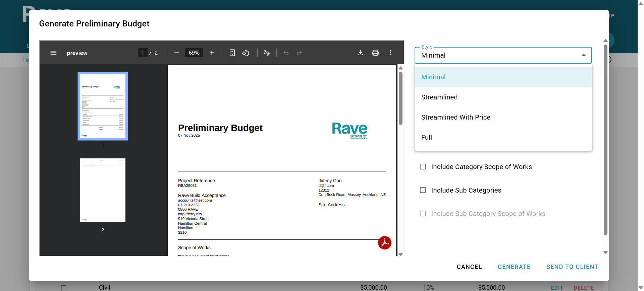Check the Include Sub Categories box
This screenshot has height=291, width=644.
coord(423,190)
